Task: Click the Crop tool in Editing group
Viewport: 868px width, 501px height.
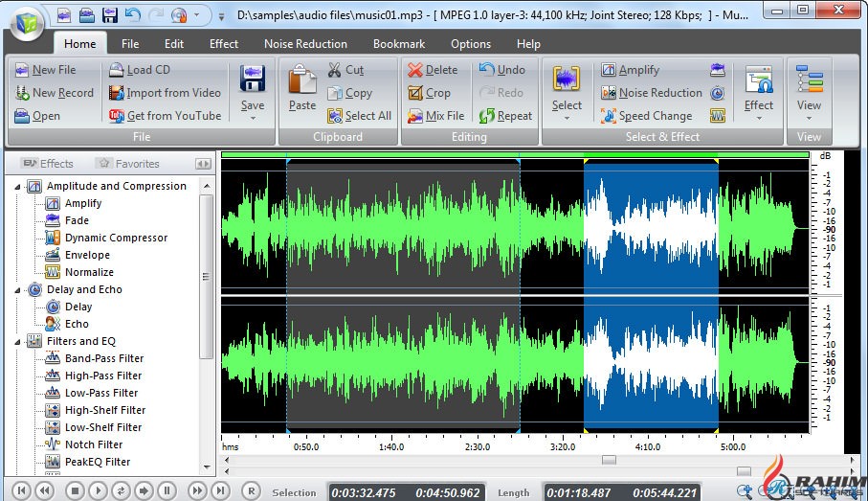Action: click(x=415, y=93)
